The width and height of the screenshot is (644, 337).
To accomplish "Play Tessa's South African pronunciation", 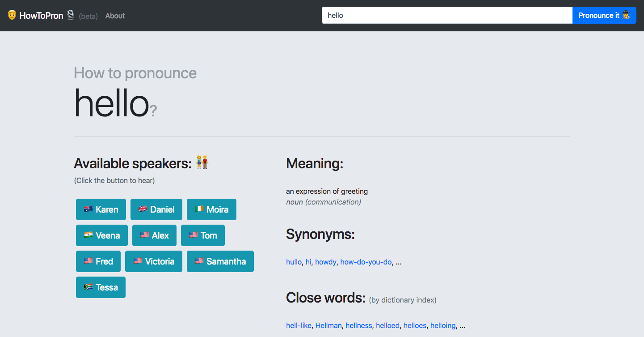I will 101,287.
